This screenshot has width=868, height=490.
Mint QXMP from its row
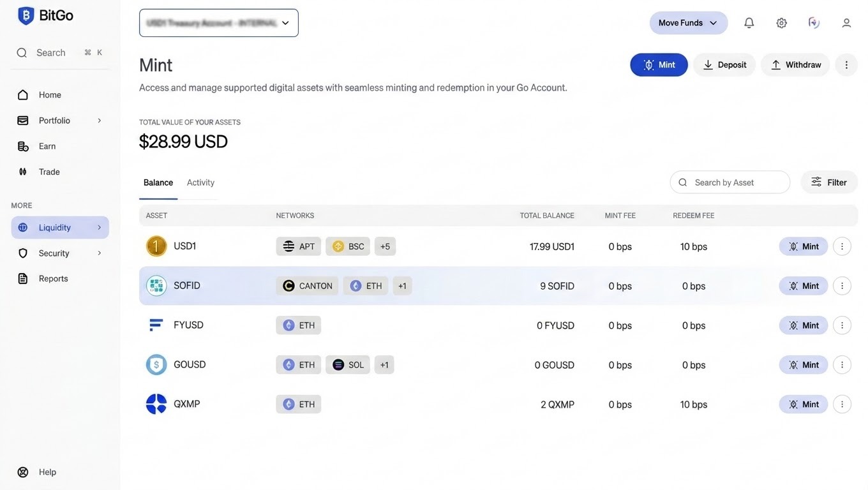pyautogui.click(x=804, y=405)
